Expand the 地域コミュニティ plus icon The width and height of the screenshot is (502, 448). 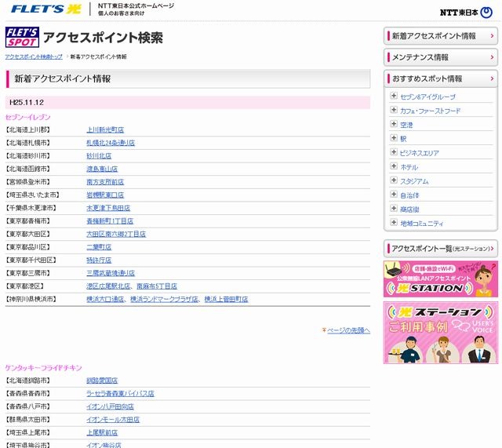coord(394,223)
